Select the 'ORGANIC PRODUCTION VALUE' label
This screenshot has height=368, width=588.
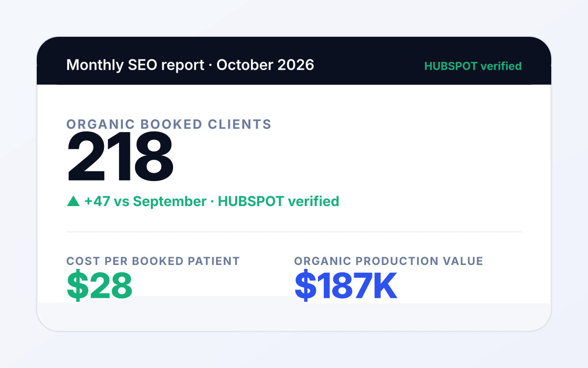click(x=389, y=261)
